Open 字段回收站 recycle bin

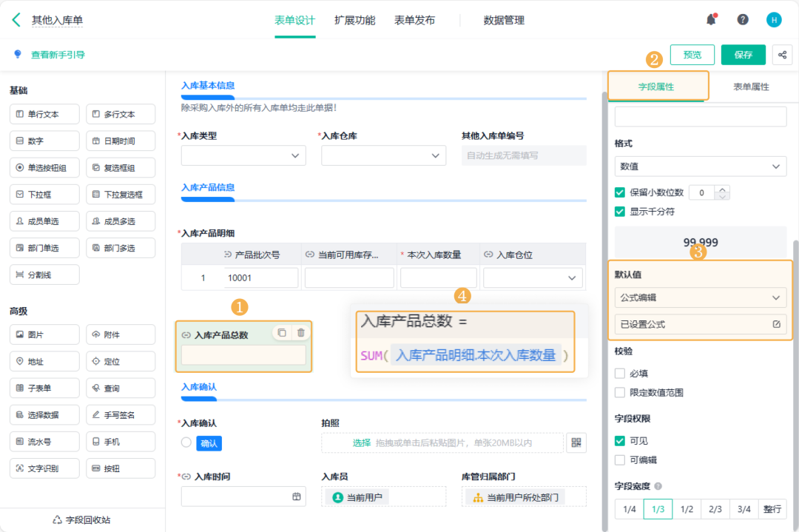coord(81,519)
